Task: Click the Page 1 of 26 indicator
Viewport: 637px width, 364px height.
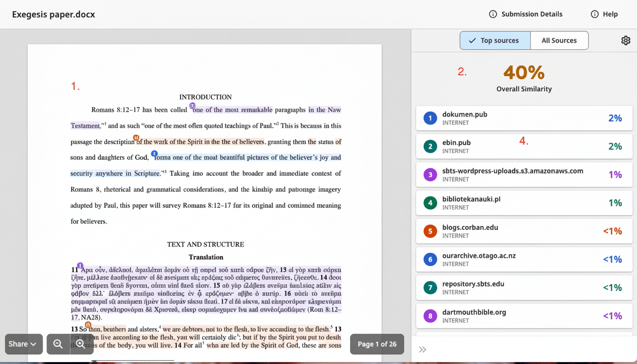Action: pyautogui.click(x=377, y=344)
